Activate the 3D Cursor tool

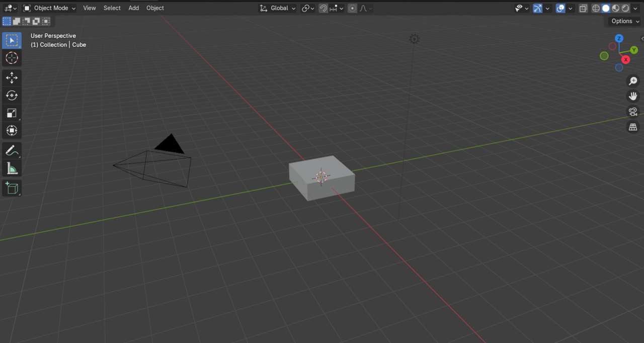12,58
